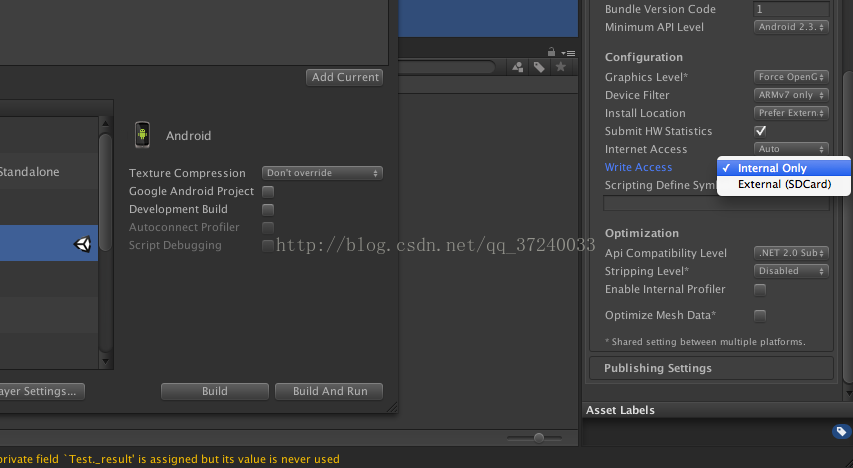853x468 pixels.
Task: Click the platform list scroll up arrow
Action: coord(106,124)
